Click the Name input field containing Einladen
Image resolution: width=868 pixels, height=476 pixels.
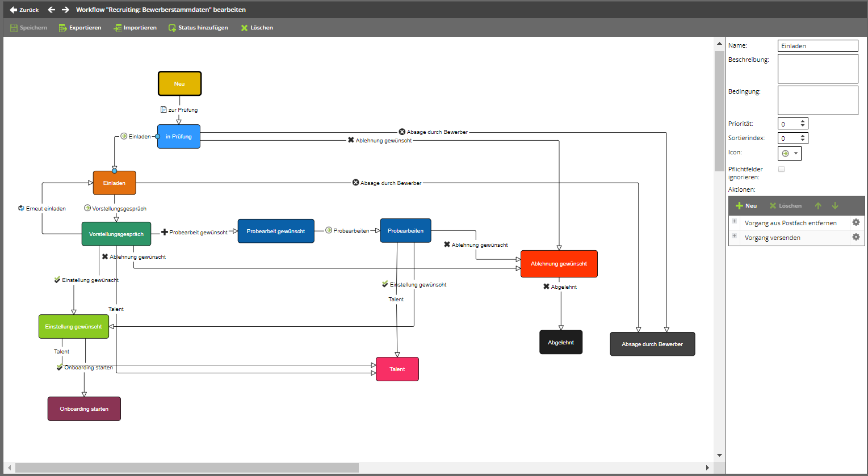[817, 46]
